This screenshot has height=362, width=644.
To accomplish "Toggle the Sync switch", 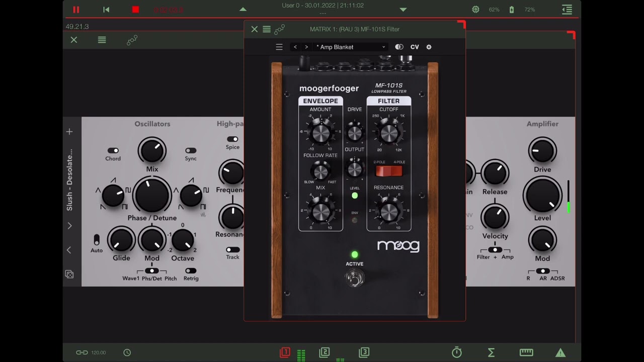I will (191, 150).
